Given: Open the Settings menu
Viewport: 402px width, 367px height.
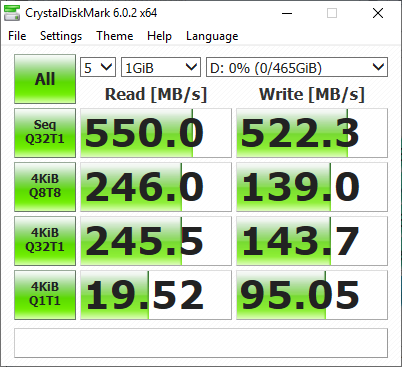Looking at the screenshot, I should pos(61,36).
